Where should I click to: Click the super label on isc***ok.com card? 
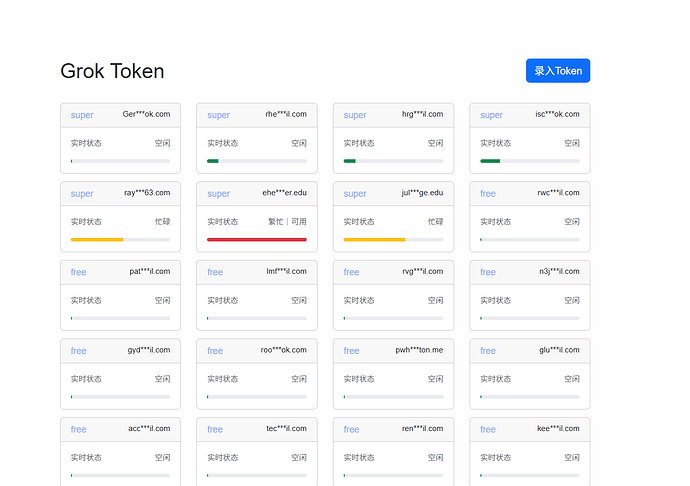(x=491, y=115)
